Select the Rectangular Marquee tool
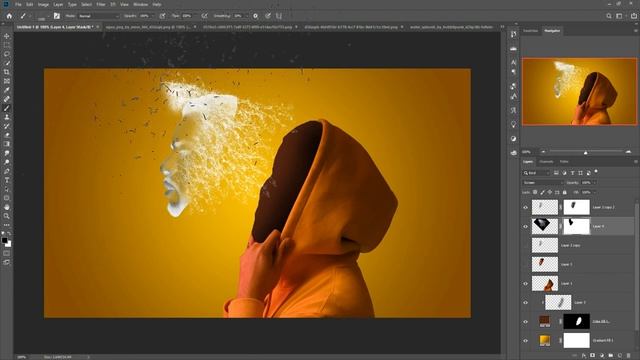 [x=7, y=45]
